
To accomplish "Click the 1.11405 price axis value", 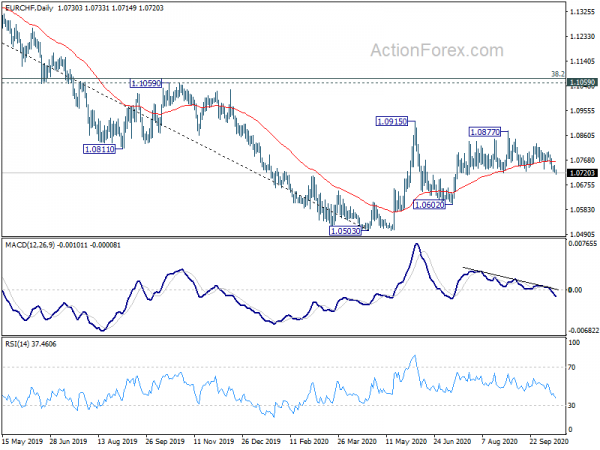I will [582, 61].
